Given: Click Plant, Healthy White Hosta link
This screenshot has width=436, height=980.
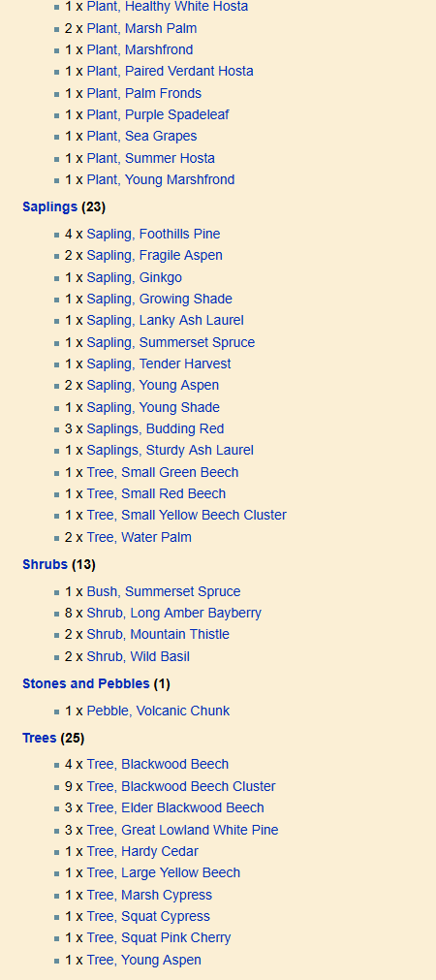Looking at the screenshot, I should pos(168,7).
